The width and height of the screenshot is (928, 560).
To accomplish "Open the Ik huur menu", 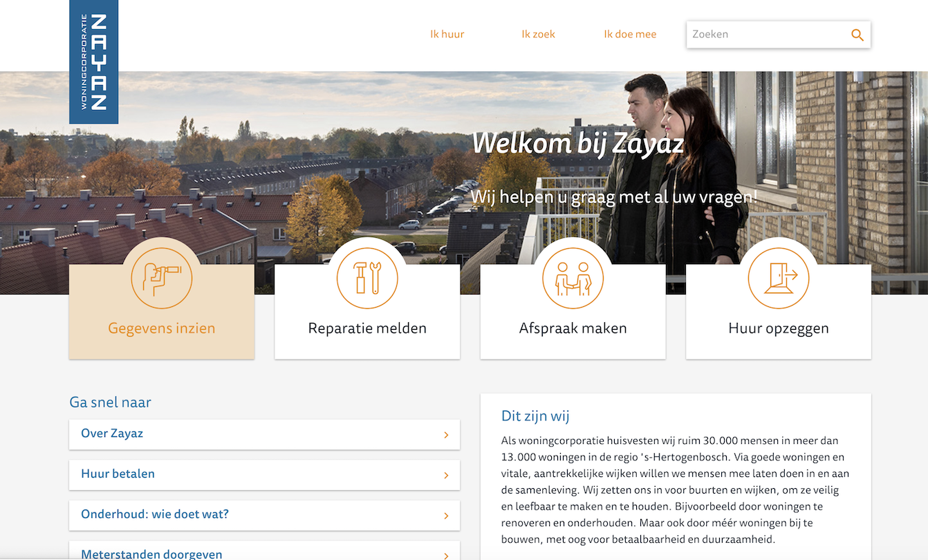I will (447, 34).
